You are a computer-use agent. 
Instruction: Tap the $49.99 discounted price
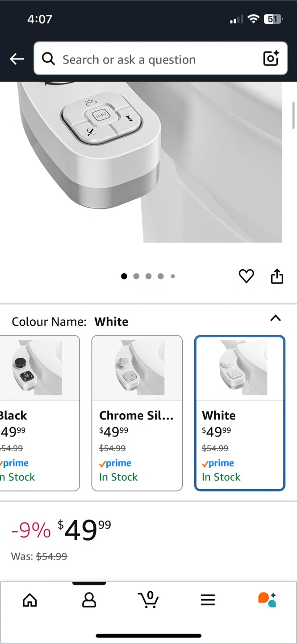pos(85,530)
